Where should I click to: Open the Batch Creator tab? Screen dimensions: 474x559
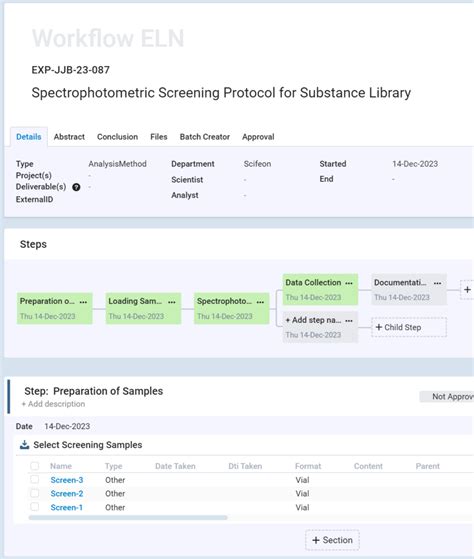coord(205,137)
